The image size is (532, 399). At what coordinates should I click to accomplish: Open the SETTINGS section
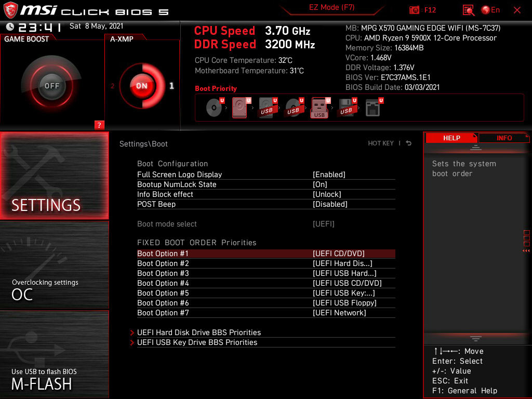pyautogui.click(x=54, y=176)
